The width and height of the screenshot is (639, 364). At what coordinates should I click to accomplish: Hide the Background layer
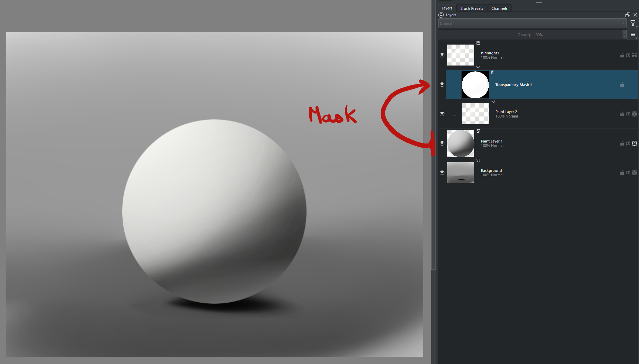pyautogui.click(x=442, y=173)
